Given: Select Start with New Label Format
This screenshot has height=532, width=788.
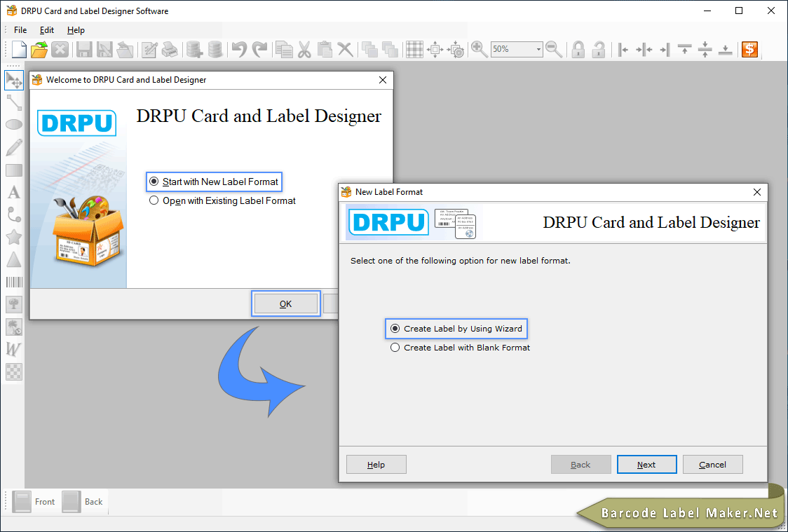Looking at the screenshot, I should tap(214, 182).
